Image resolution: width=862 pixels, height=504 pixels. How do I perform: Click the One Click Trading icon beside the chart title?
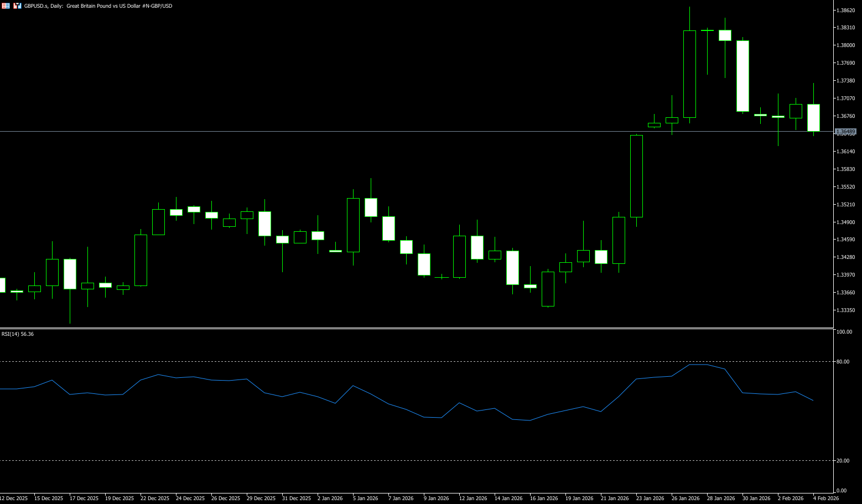[17, 6]
